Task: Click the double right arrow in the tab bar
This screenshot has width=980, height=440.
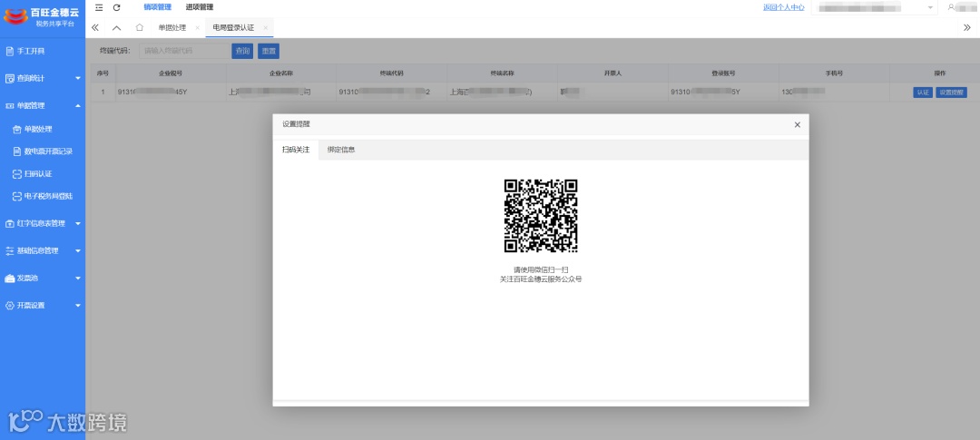Action: pos(967,27)
